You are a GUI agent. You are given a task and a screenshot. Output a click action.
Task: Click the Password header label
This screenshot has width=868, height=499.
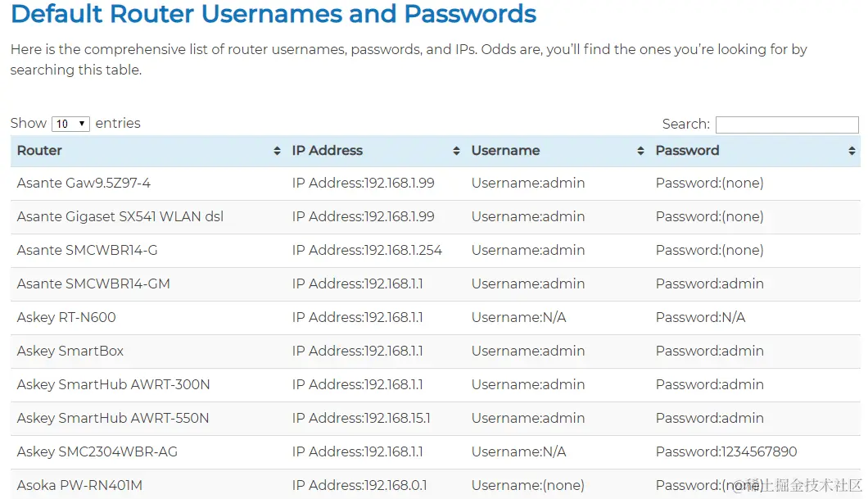pyautogui.click(x=687, y=151)
